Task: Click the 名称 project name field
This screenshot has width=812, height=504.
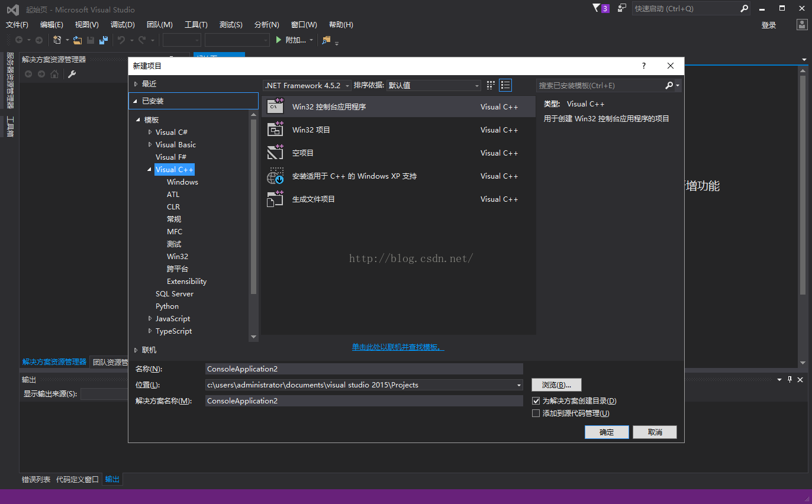Action: click(x=364, y=369)
